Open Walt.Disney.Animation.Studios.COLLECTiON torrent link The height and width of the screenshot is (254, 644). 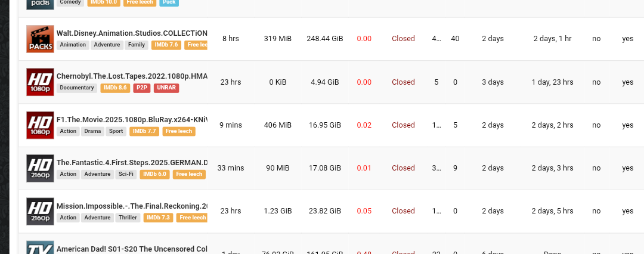point(132,33)
